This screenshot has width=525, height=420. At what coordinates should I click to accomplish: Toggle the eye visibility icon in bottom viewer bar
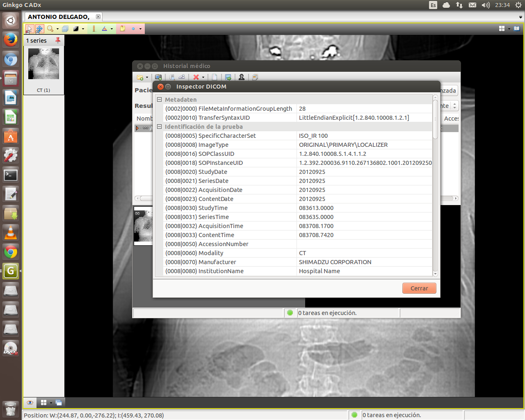click(x=30, y=403)
